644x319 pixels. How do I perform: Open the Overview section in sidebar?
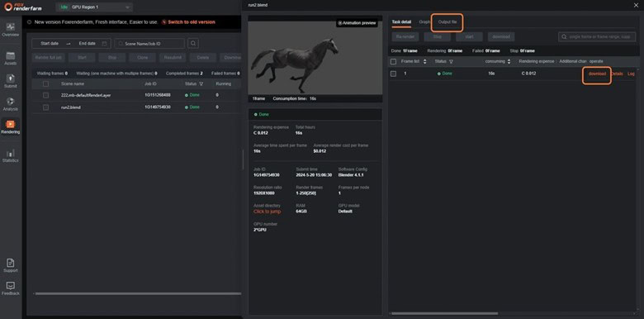[10, 30]
